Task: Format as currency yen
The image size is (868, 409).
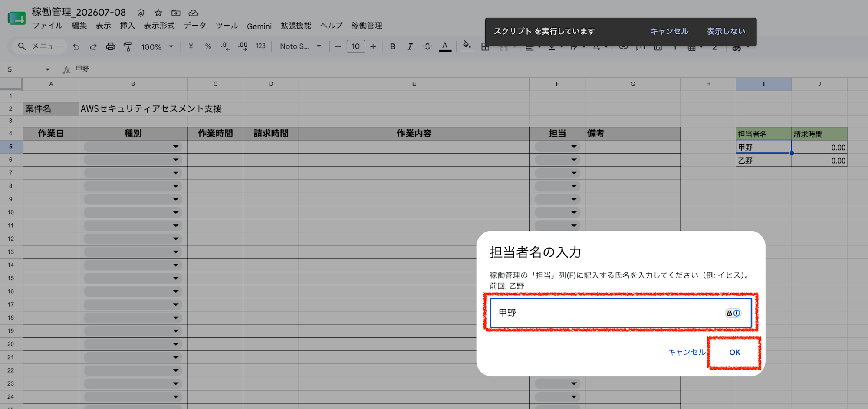Action: tap(191, 46)
